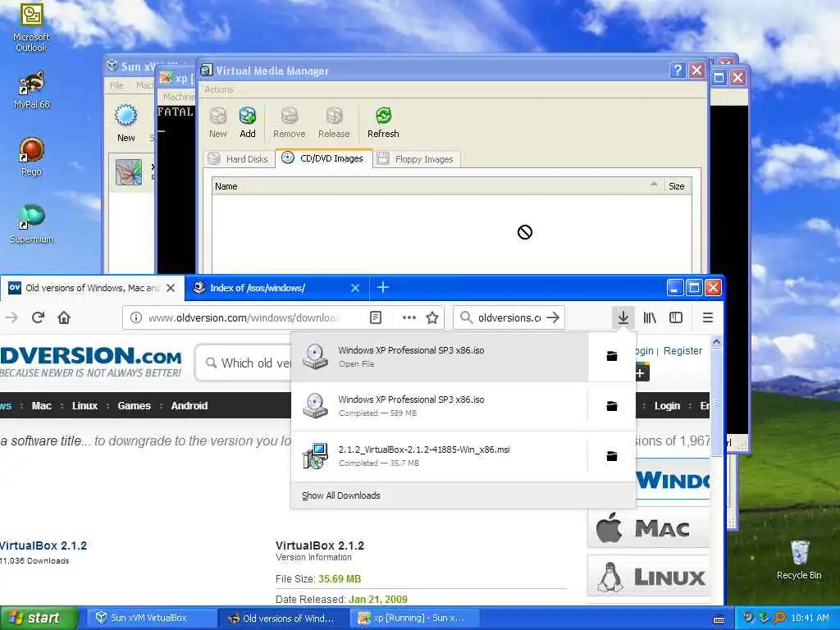Viewport: 840px width, 630px height.
Task: Click New machine icon in VirtualBox window
Action: click(126, 123)
